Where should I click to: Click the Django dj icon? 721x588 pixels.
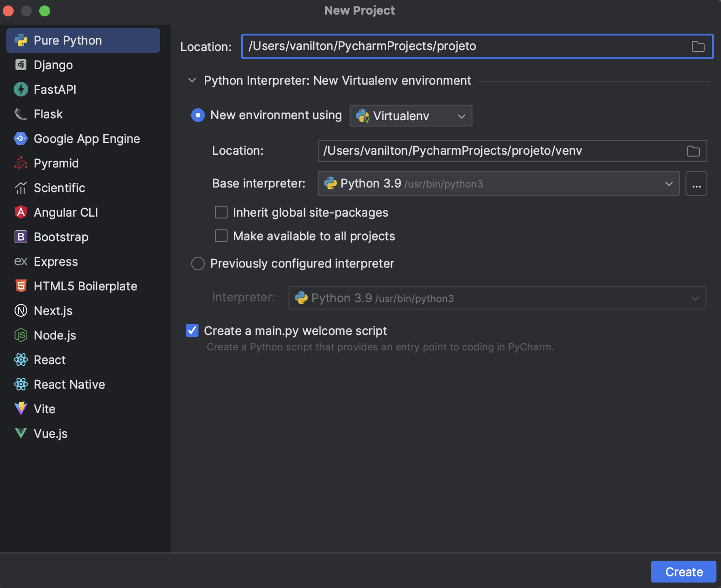(x=21, y=65)
